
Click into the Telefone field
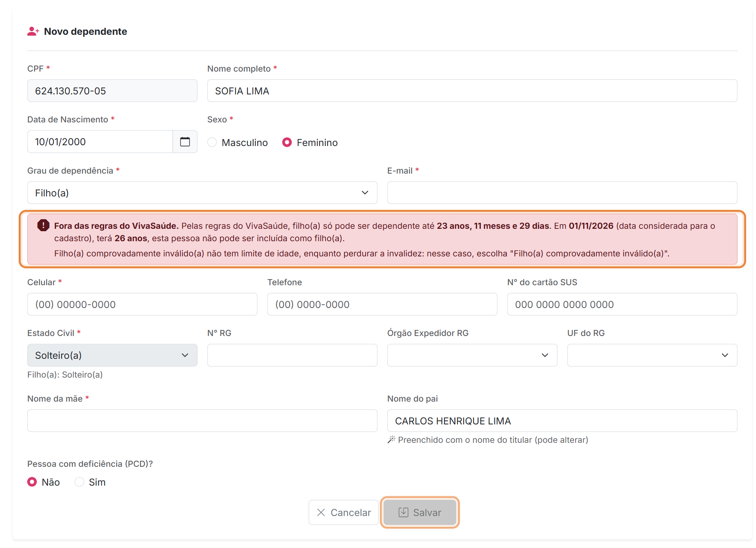(x=382, y=304)
